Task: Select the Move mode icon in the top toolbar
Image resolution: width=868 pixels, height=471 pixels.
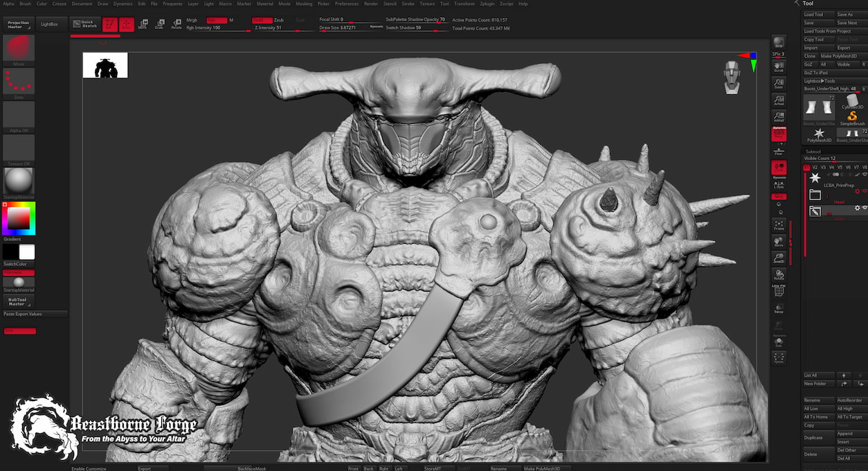Action: coord(143,24)
